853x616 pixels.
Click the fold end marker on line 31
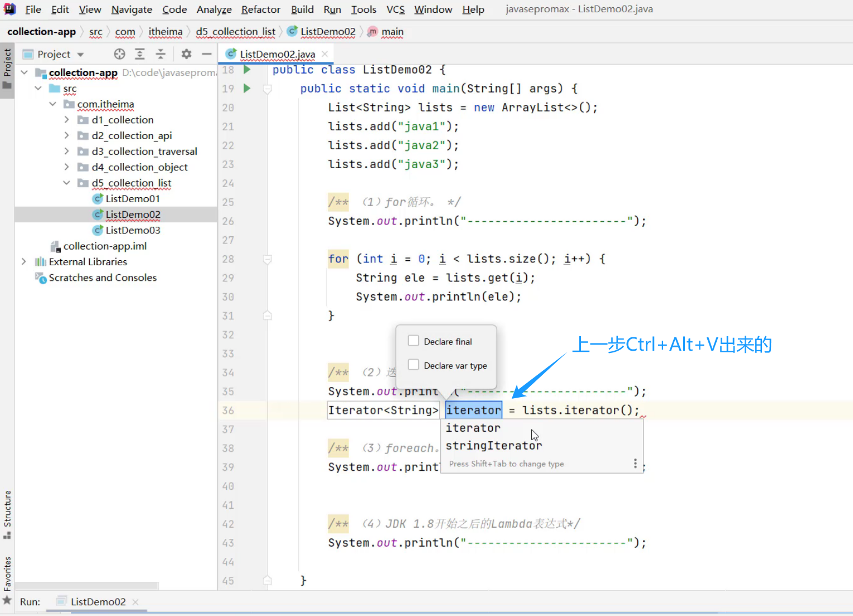click(268, 316)
